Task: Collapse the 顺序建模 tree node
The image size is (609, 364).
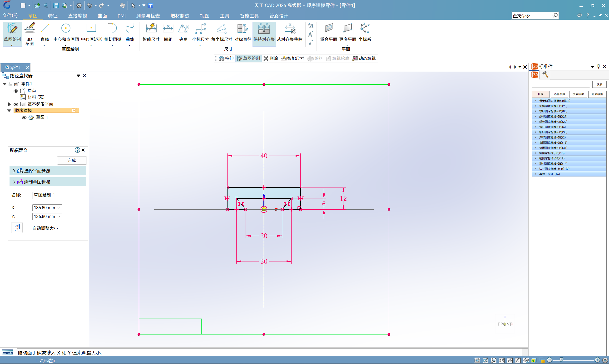Action: [9, 111]
